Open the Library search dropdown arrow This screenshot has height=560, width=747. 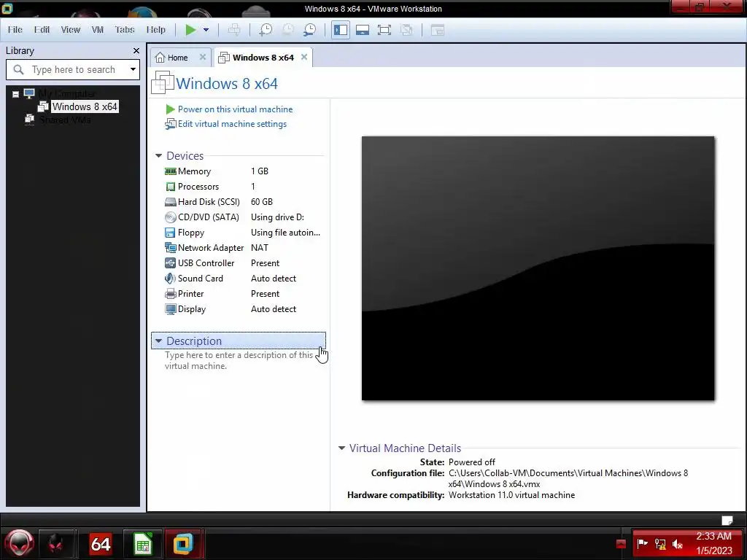tap(133, 69)
